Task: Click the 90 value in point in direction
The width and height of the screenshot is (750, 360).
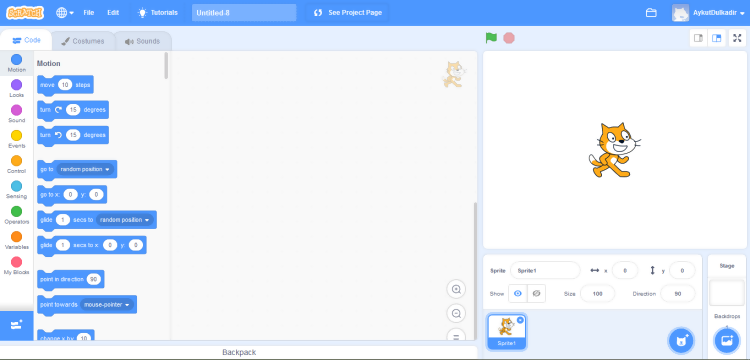Action: click(94, 279)
